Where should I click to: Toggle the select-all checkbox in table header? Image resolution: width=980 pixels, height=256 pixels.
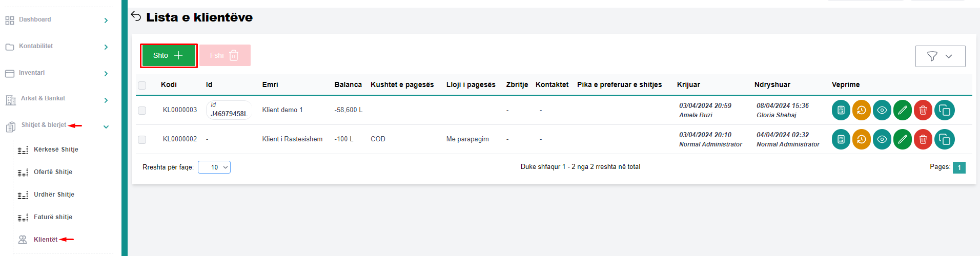pos(142,86)
